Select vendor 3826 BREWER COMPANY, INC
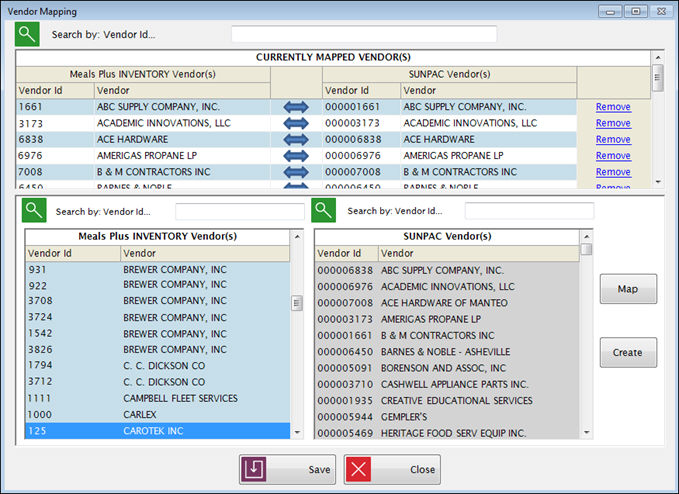 pos(158,349)
